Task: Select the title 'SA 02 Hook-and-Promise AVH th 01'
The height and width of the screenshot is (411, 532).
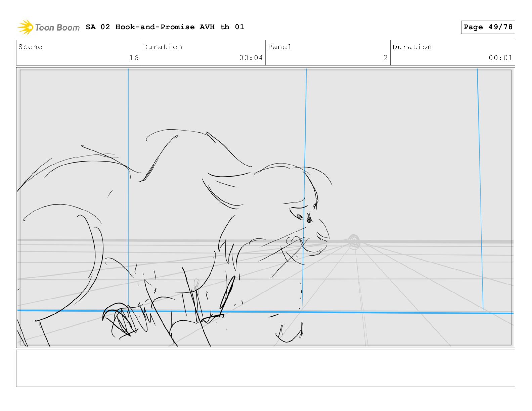Action: click(165, 27)
